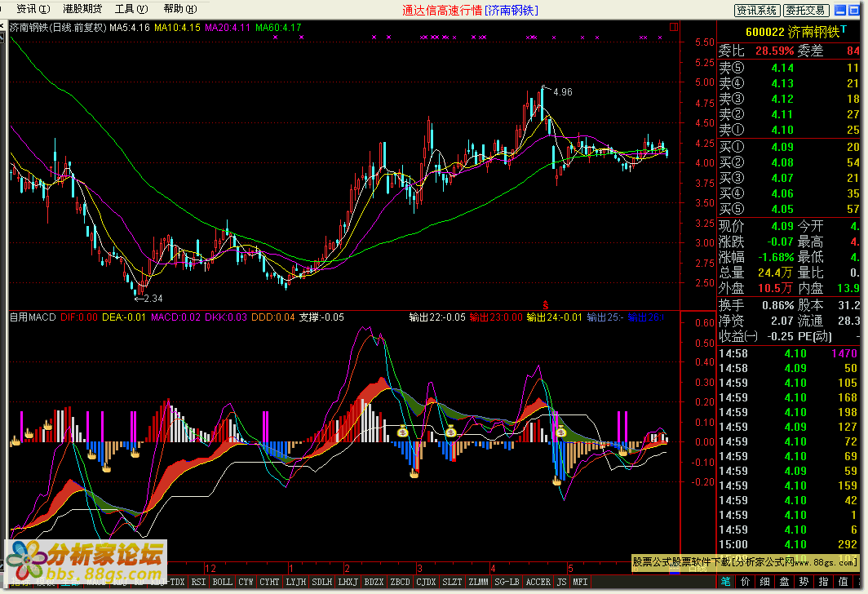Select the CYHT indicator tab

click(269, 582)
